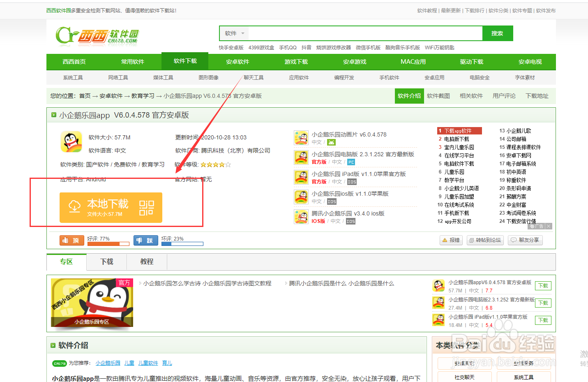Viewport: 588px width, 382px height.
Task: Click the app icon beside 小企鹅乐园appV6.0.4.578 in the sidebar
Action: [x=438, y=286]
